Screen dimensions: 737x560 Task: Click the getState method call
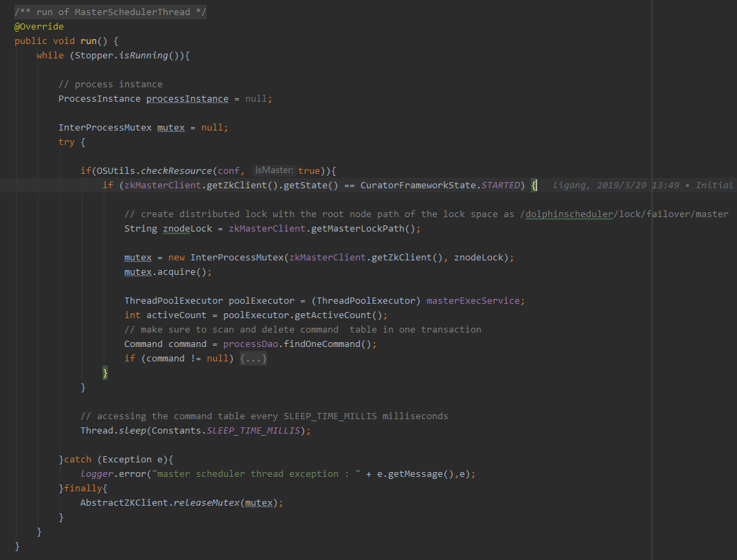coord(306,186)
